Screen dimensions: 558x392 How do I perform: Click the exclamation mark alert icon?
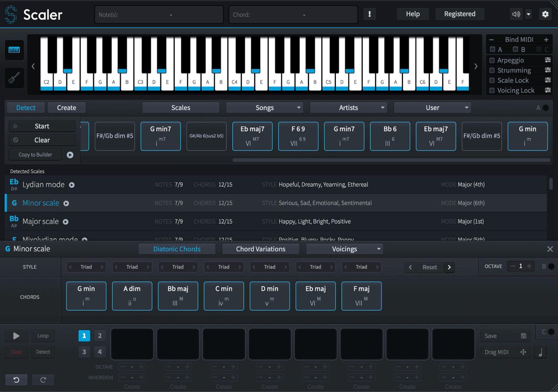[369, 14]
